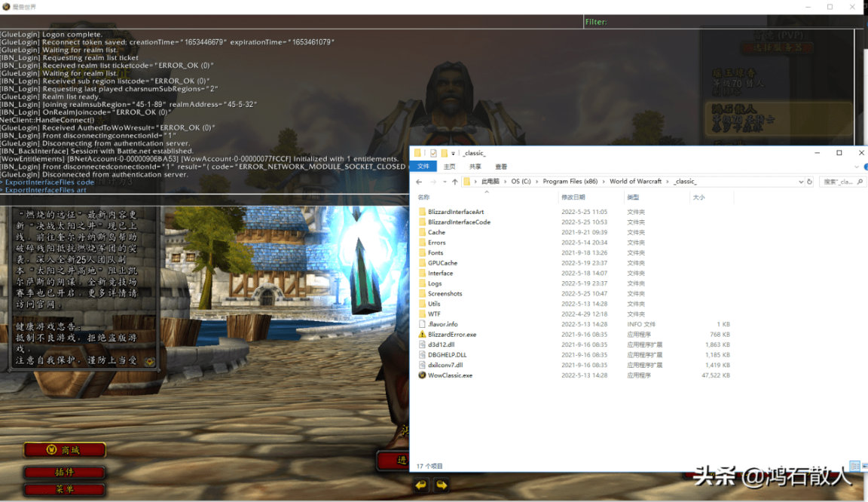Click the ExportInterfaceFiles code console line

pos(49,182)
